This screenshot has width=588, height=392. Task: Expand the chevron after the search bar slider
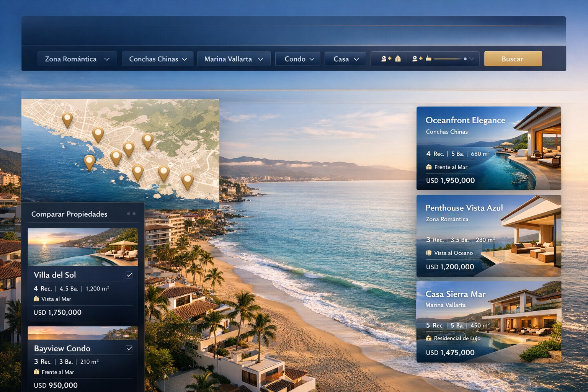click(472, 59)
